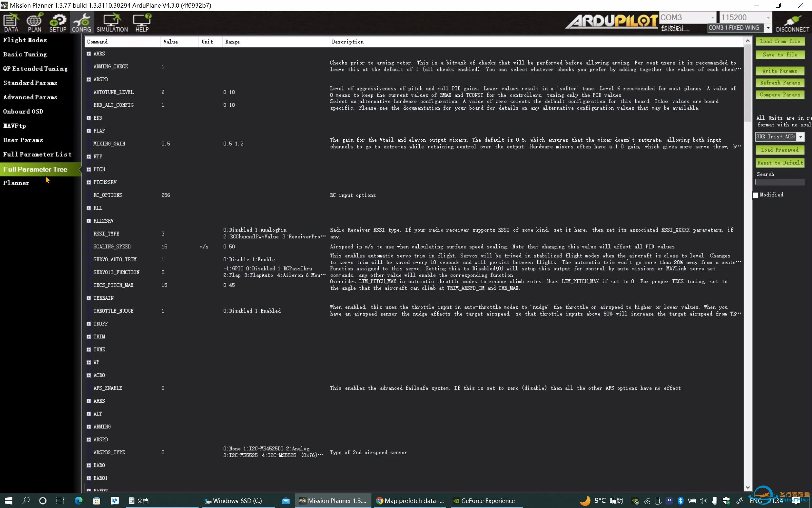
Task: Open Task View in the taskbar
Action: pos(60,501)
